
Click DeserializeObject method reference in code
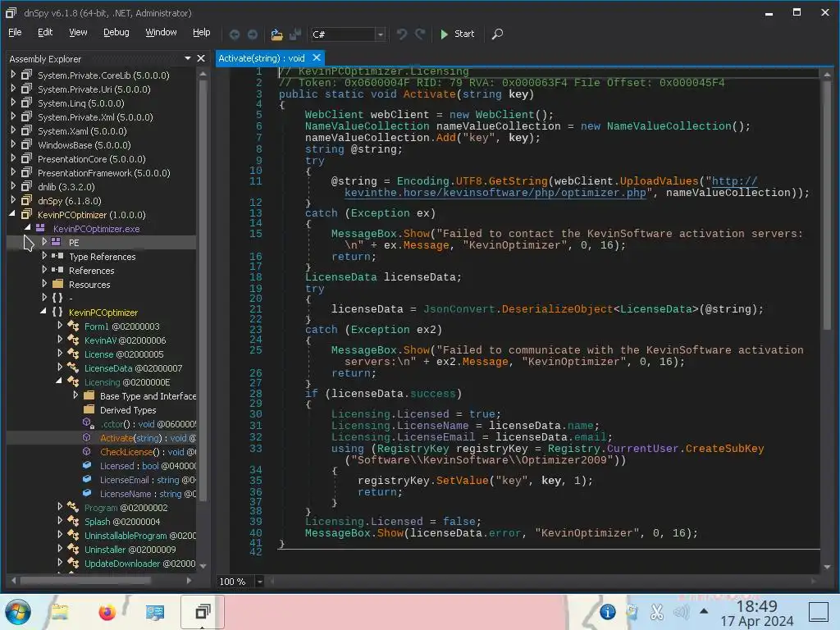[557, 309]
